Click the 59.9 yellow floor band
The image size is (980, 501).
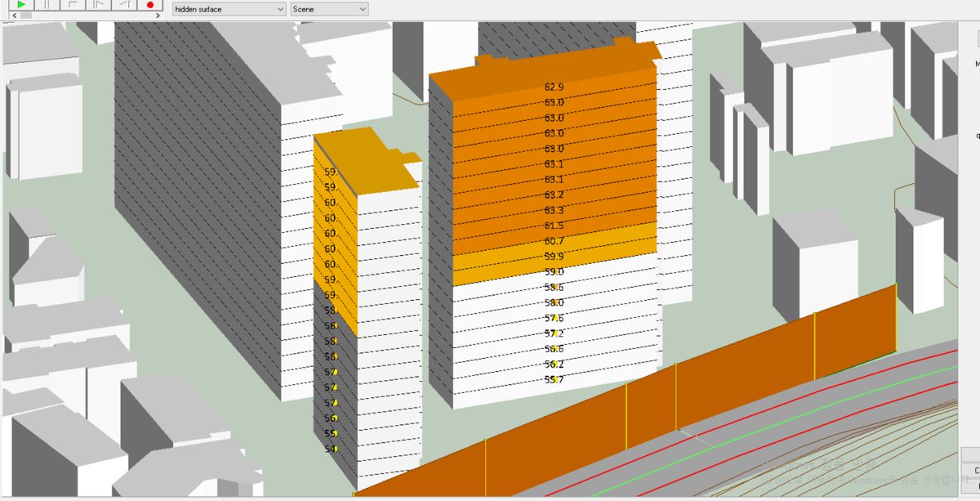pyautogui.click(x=554, y=257)
